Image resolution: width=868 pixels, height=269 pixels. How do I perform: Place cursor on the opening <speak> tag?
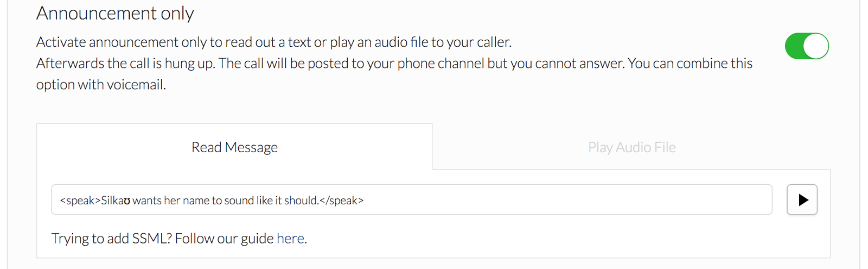pyautogui.click(x=80, y=201)
